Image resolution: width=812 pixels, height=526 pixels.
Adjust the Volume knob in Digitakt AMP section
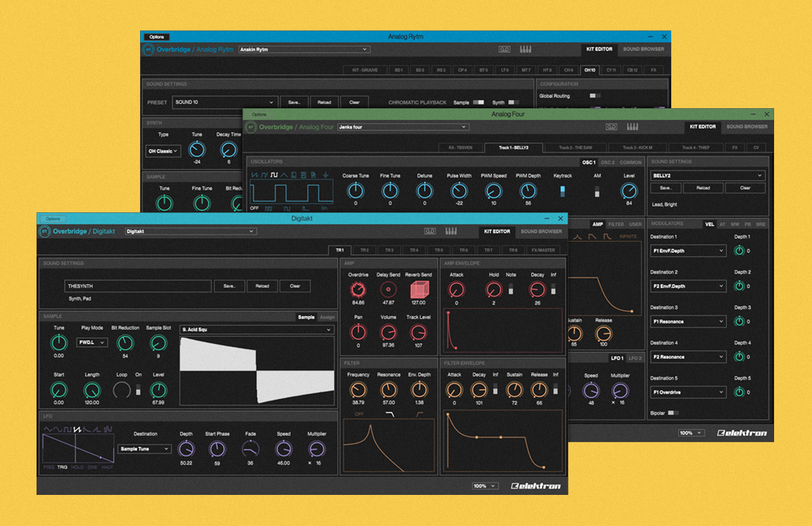click(x=388, y=332)
